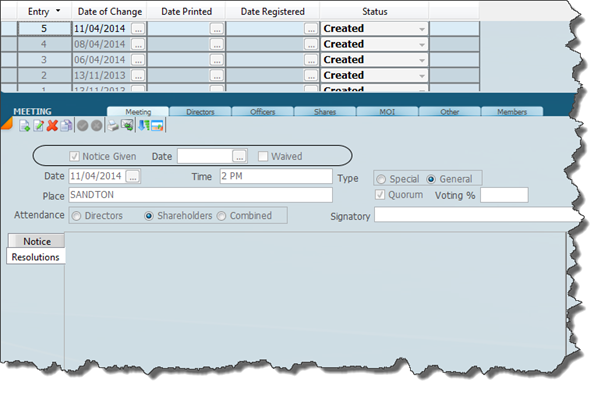Select entry number 3 cell
The image size is (601, 393).
(44, 60)
